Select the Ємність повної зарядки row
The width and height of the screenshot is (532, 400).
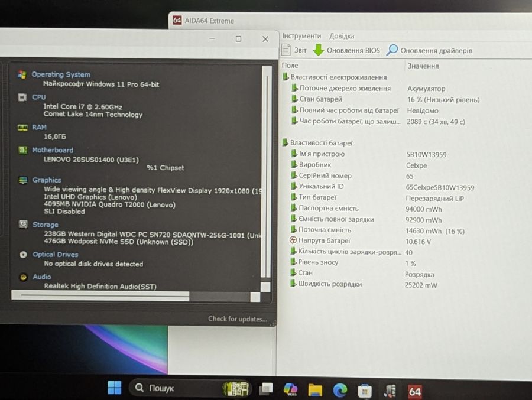click(x=366, y=220)
